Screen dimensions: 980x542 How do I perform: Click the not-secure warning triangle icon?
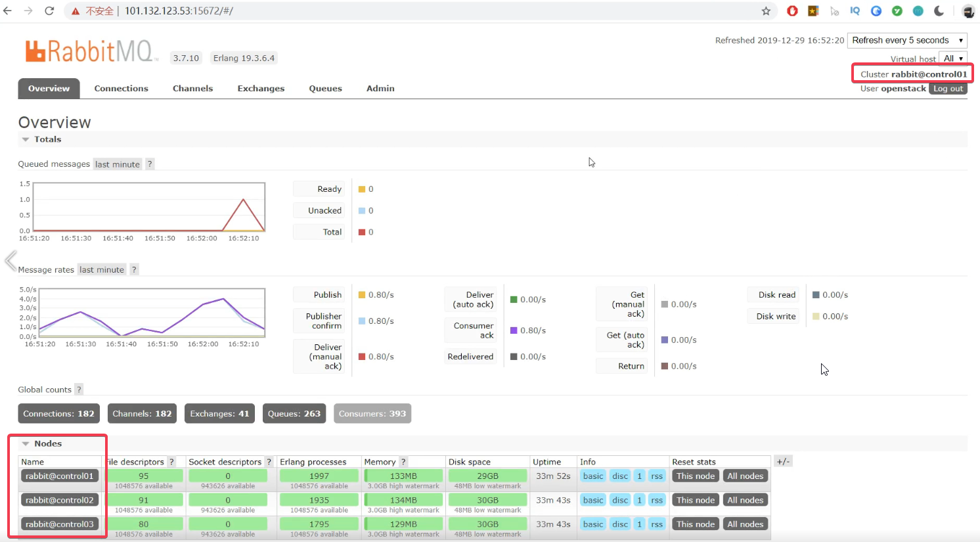point(76,11)
